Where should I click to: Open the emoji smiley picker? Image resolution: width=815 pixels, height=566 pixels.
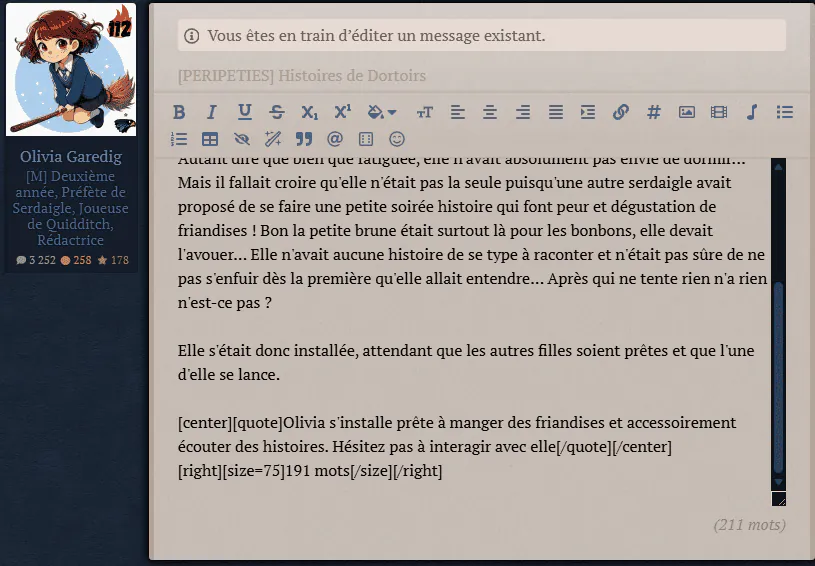click(397, 139)
